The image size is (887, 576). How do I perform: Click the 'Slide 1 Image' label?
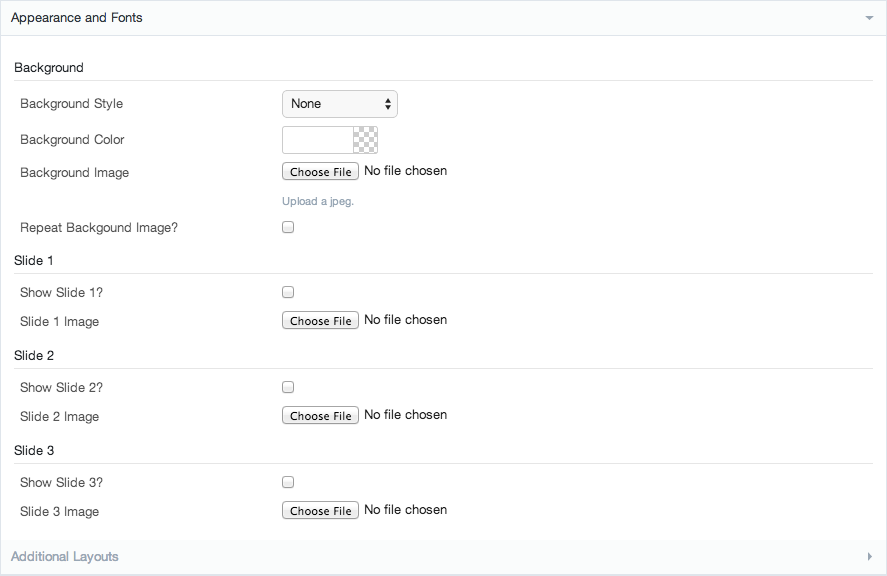click(59, 322)
